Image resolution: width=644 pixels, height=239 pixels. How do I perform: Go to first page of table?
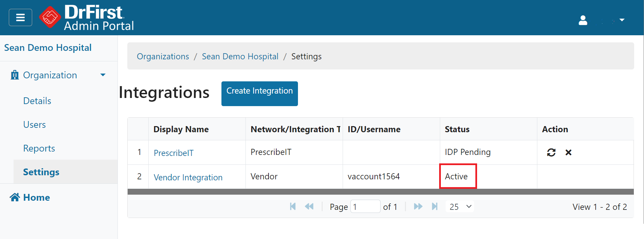click(293, 206)
